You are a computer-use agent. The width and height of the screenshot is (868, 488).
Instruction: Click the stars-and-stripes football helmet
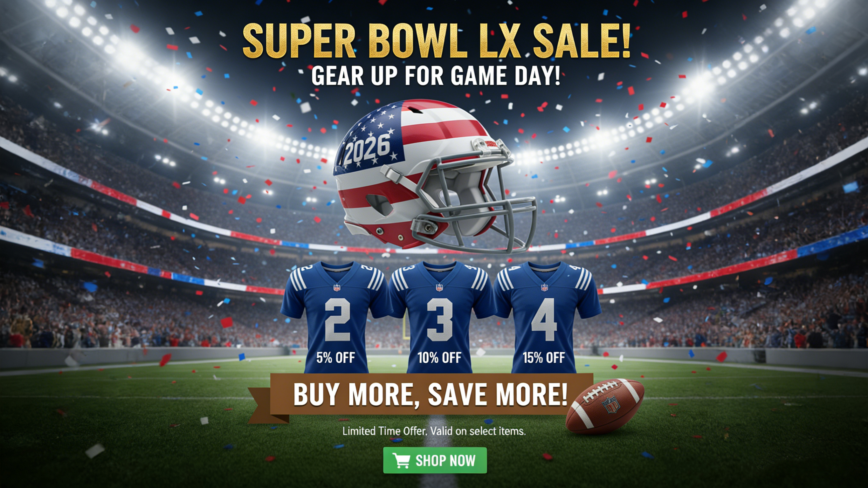[x=435, y=175]
